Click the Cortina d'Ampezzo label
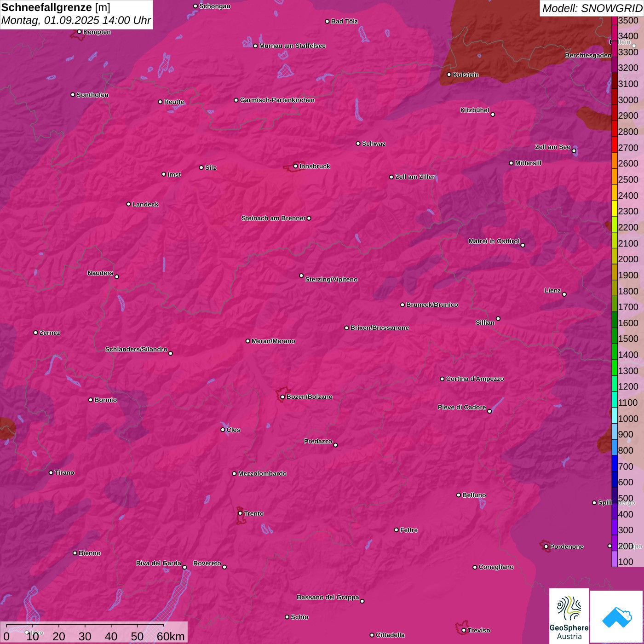This screenshot has width=644, height=644. [x=475, y=379]
